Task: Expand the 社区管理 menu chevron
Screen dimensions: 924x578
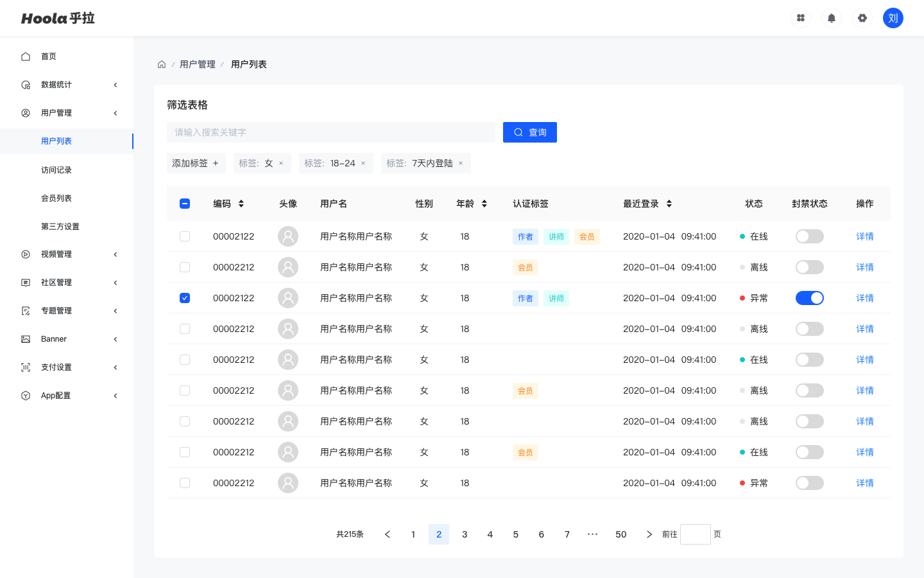Action: (x=116, y=283)
